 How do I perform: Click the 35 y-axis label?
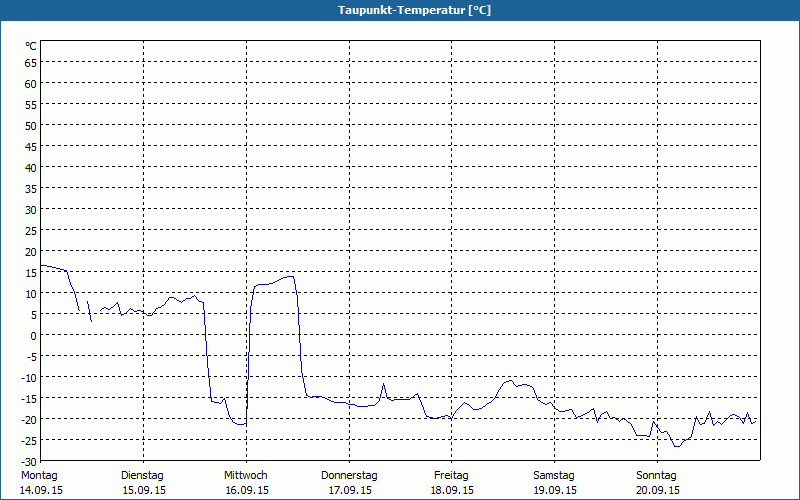pyautogui.click(x=31, y=189)
